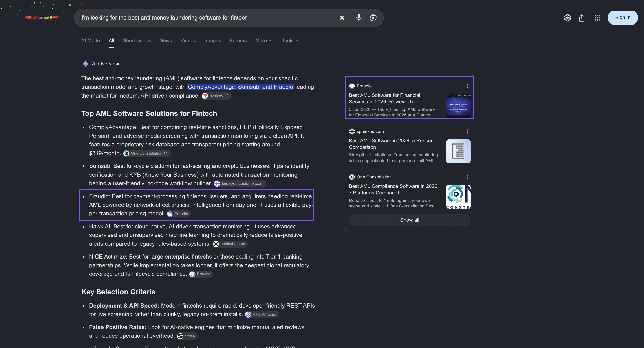This screenshot has height=348, width=644.
Task: Click the Strise source chip
Action: tap(187, 336)
